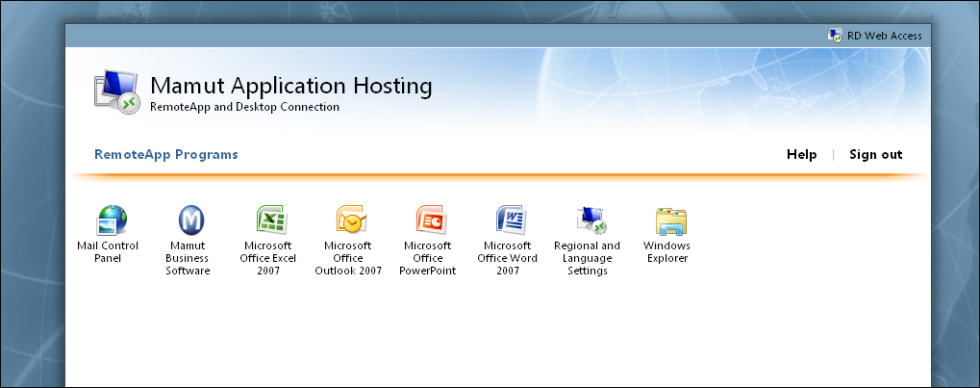Click "RemoteApp and Desktop Connection" subtitle
The height and width of the screenshot is (388, 980).
pos(244,107)
